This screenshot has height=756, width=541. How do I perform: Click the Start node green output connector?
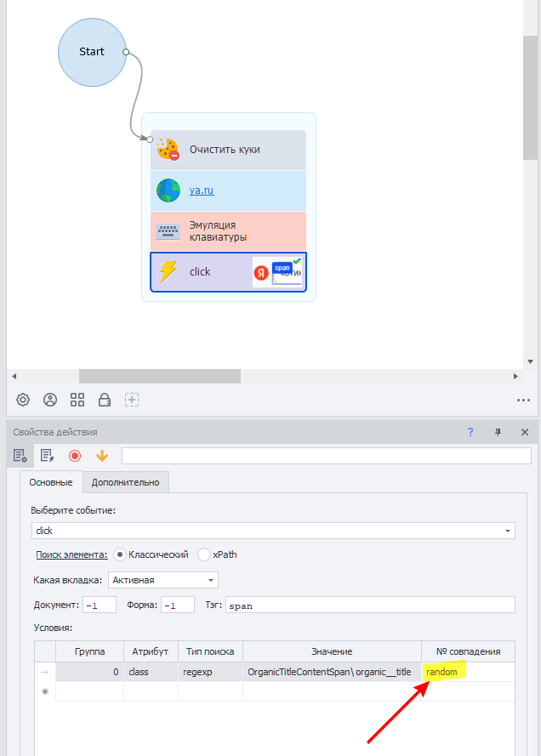[x=126, y=52]
